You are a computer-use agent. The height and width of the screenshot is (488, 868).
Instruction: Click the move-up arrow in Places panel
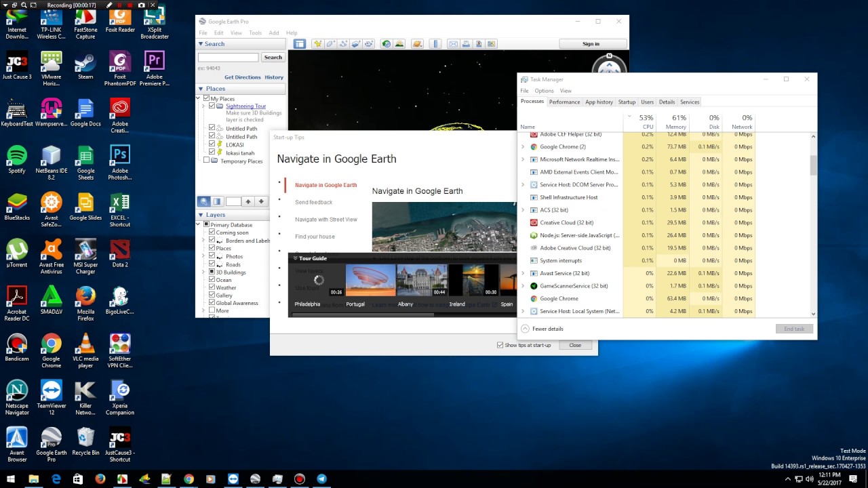pyautogui.click(x=248, y=201)
